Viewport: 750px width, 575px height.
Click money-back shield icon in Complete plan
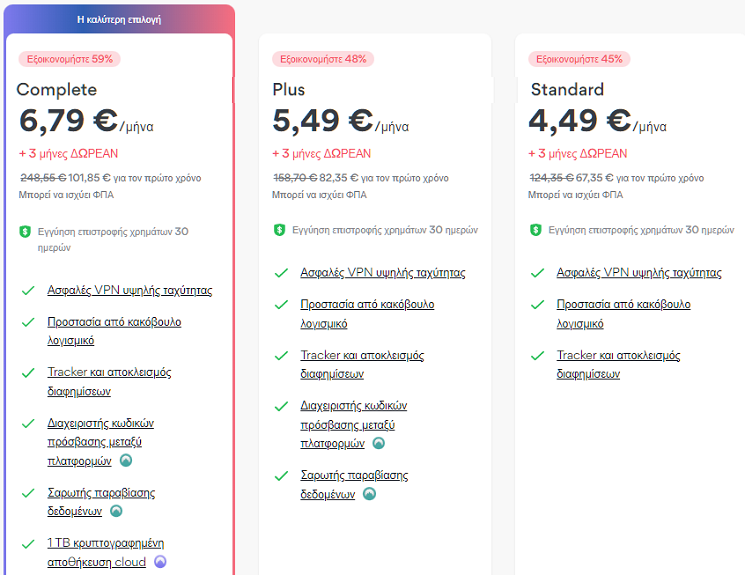[x=25, y=232]
